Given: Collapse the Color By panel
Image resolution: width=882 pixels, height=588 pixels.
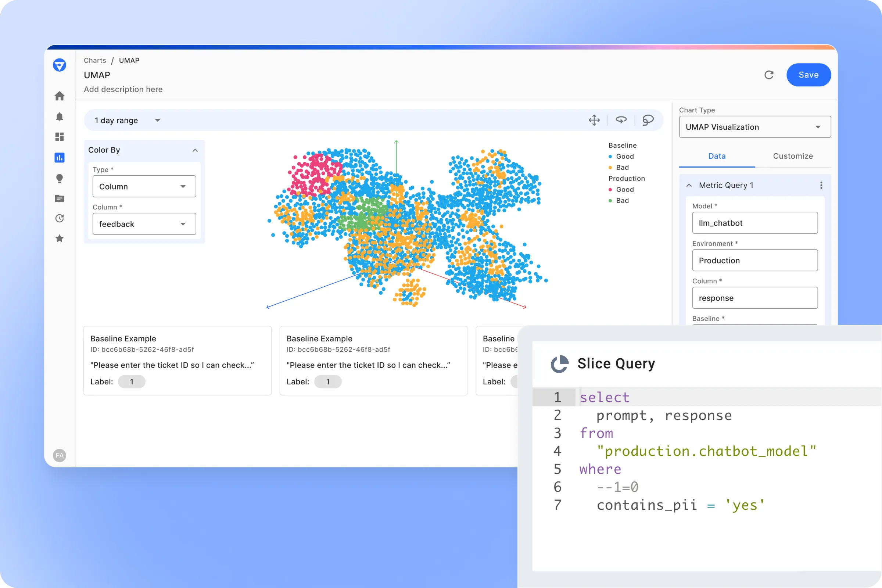Looking at the screenshot, I should [x=195, y=150].
